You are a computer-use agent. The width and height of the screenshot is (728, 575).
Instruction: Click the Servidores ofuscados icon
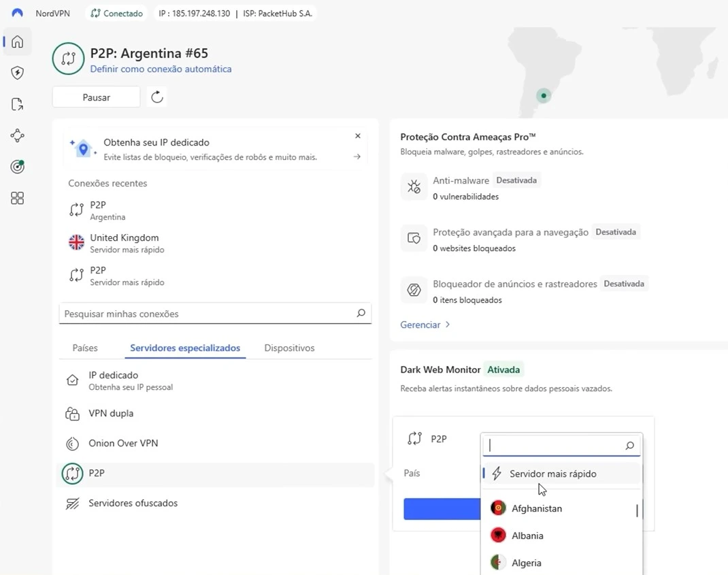pyautogui.click(x=72, y=504)
